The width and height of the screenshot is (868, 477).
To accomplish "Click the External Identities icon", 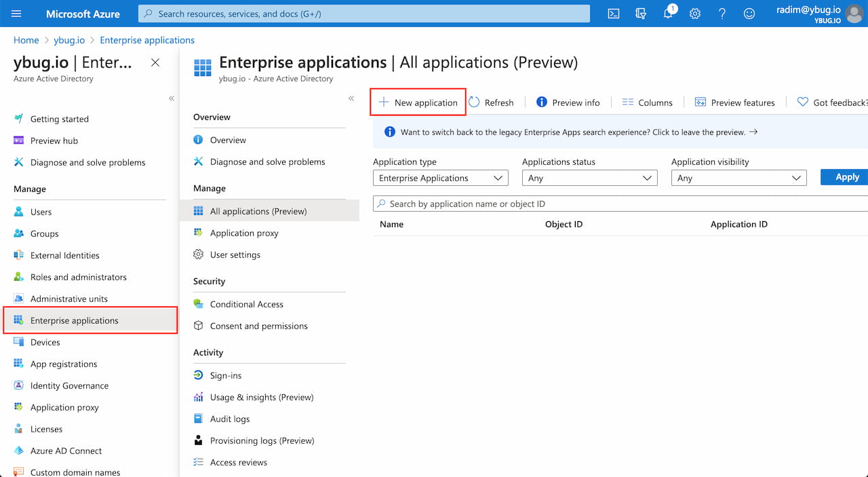I will point(18,255).
